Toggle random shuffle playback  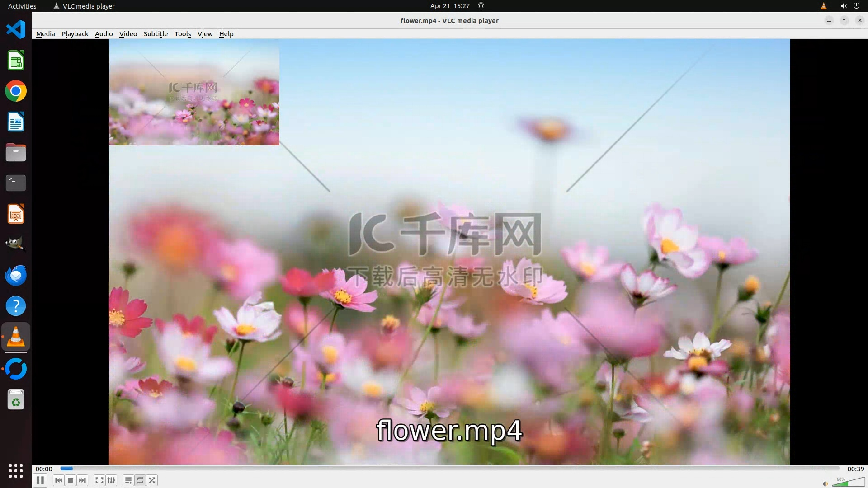coord(152,480)
